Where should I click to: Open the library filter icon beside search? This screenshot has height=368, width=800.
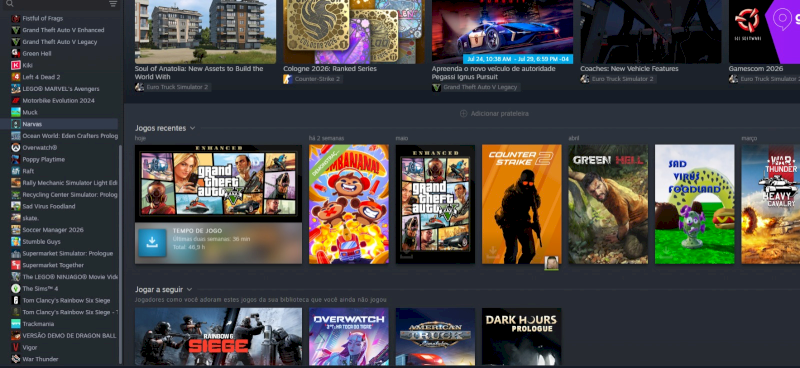tap(113, 4)
